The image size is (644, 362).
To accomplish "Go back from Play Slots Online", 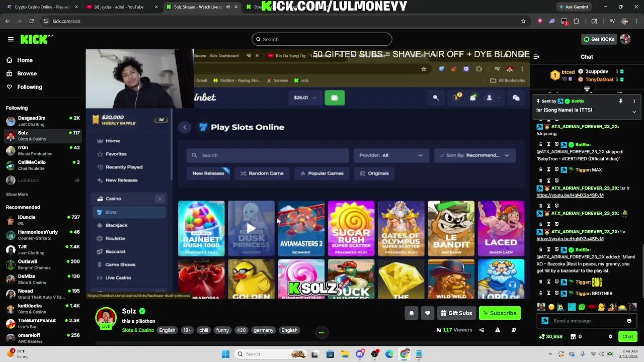I will click(185, 127).
